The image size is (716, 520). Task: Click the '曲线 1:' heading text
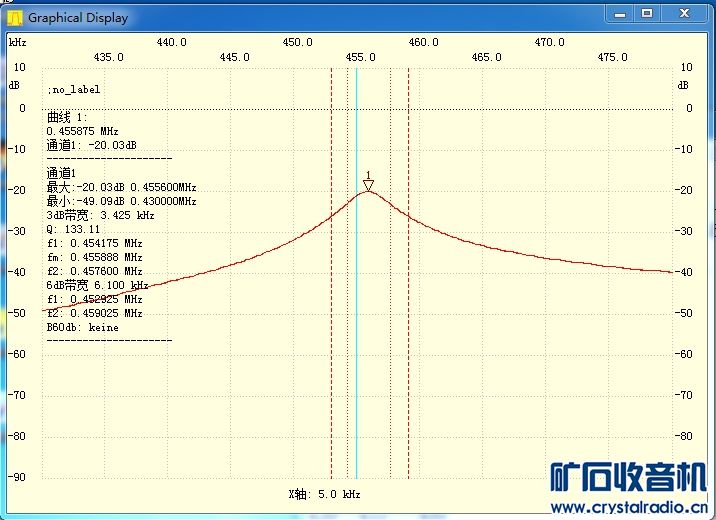tap(67, 117)
